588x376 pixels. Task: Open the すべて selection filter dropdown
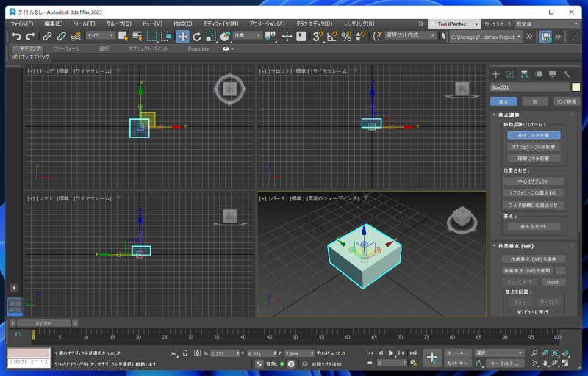tap(100, 35)
